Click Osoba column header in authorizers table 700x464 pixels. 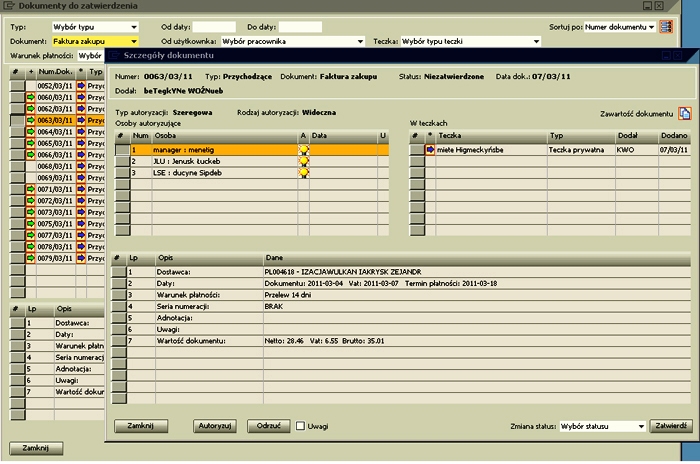pyautogui.click(x=225, y=135)
